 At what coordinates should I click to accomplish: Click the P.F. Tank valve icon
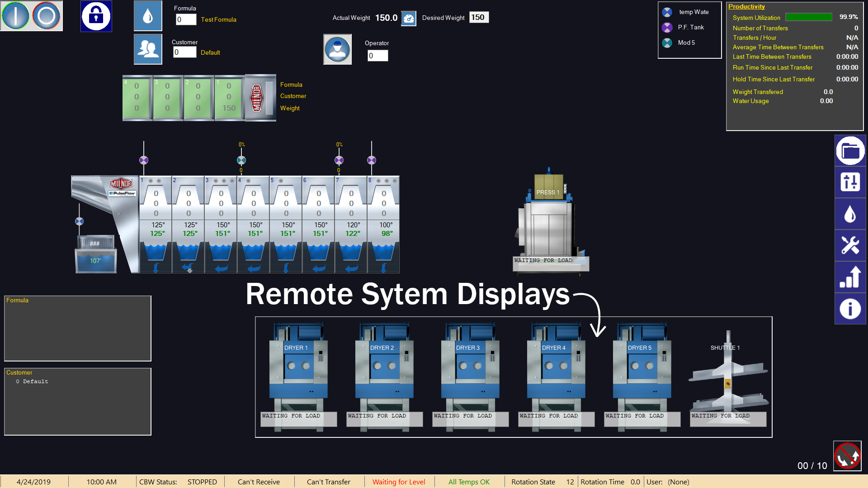coord(667,28)
